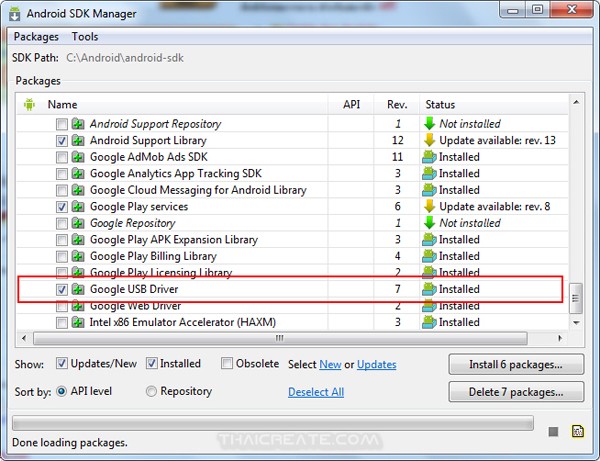
Task: Click the Deselect All link
Action: (x=316, y=392)
